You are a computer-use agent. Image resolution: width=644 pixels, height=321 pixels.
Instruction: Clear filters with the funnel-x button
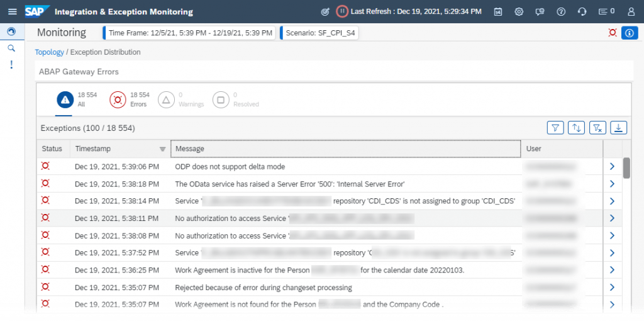pos(597,128)
